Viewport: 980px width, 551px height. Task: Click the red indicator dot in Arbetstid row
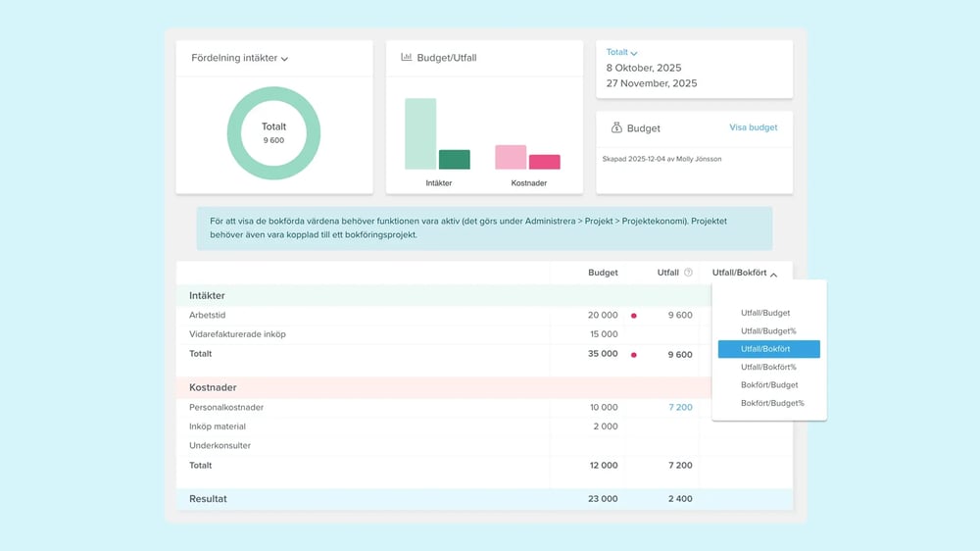[x=634, y=316]
